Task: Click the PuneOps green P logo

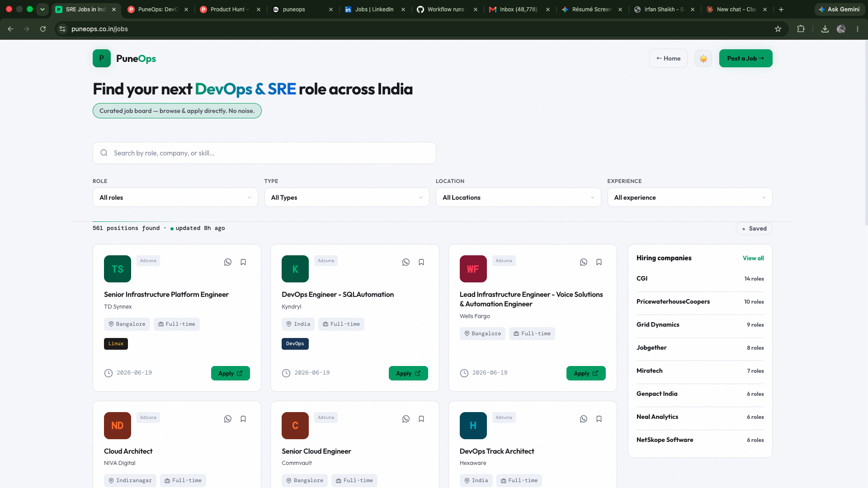Action: (x=102, y=58)
